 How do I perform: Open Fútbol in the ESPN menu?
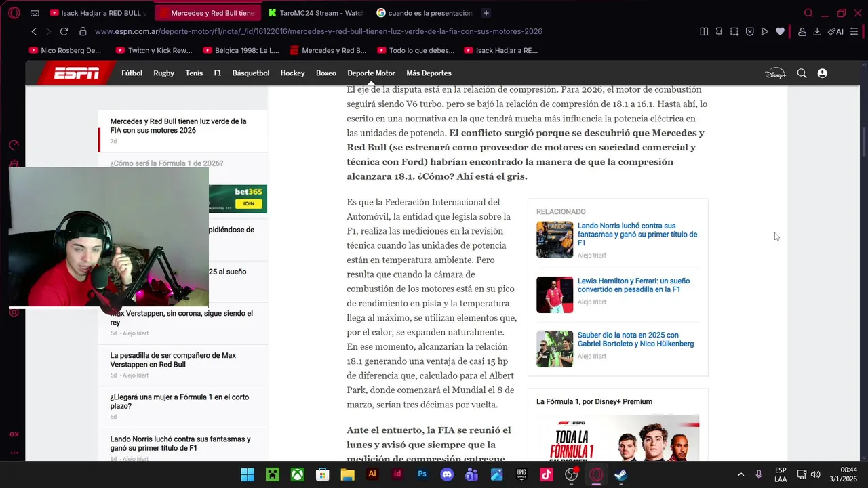tap(132, 73)
